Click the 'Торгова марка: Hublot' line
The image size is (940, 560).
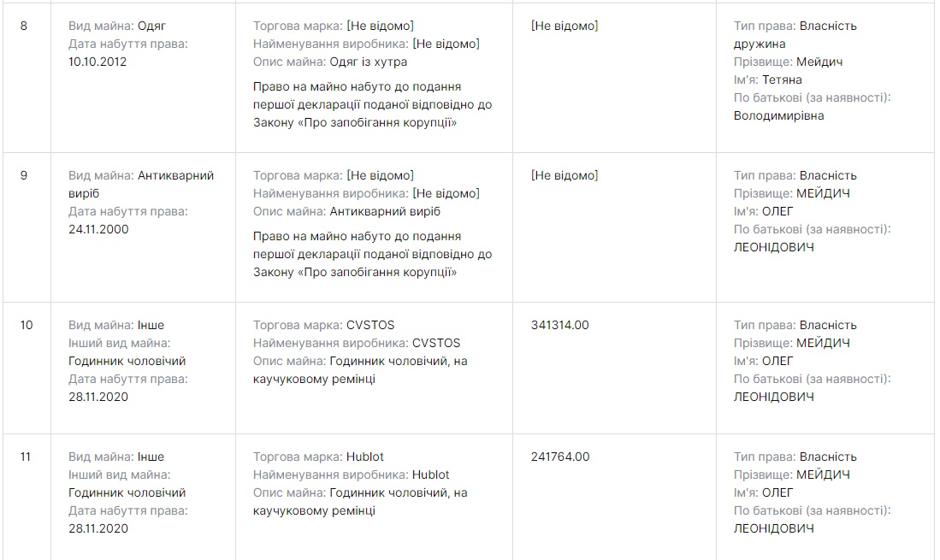point(318,457)
